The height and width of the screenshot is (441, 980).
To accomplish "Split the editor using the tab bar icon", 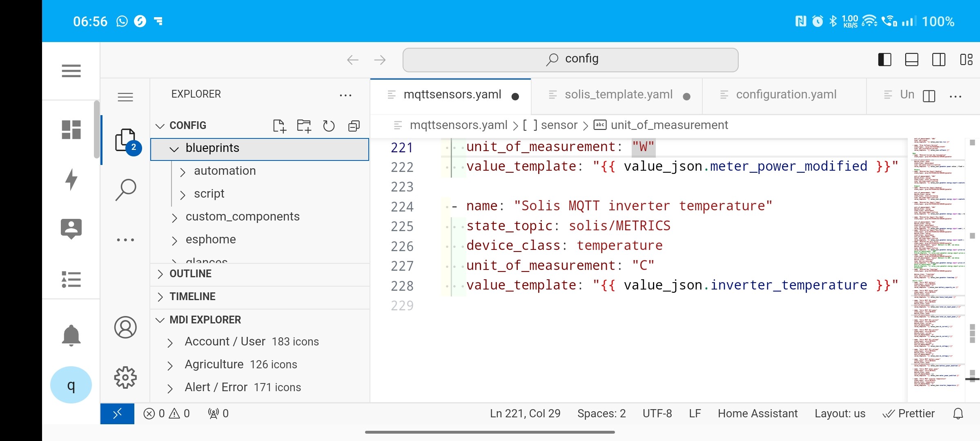I will pos(929,96).
